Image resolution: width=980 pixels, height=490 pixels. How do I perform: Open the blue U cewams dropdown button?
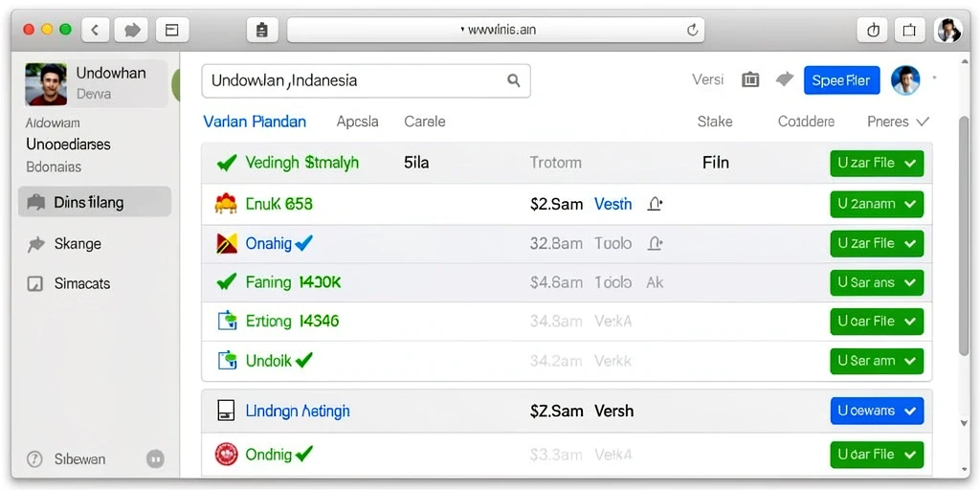point(877,411)
